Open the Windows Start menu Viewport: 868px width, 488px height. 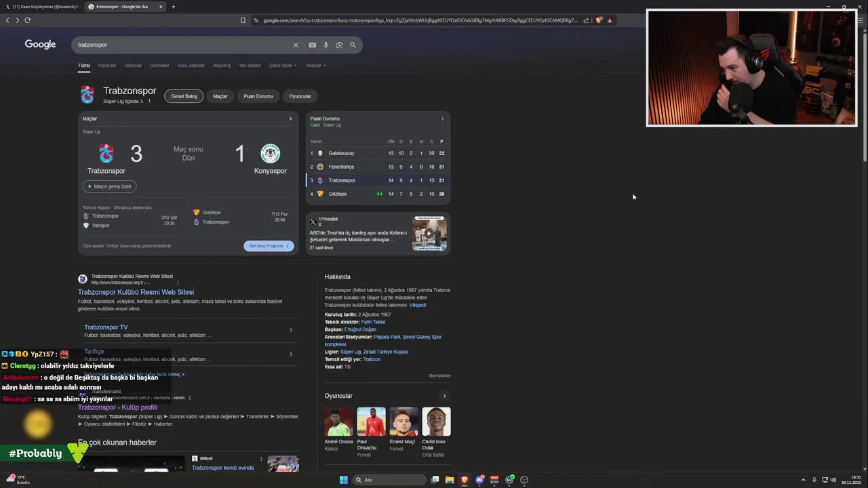(344, 480)
